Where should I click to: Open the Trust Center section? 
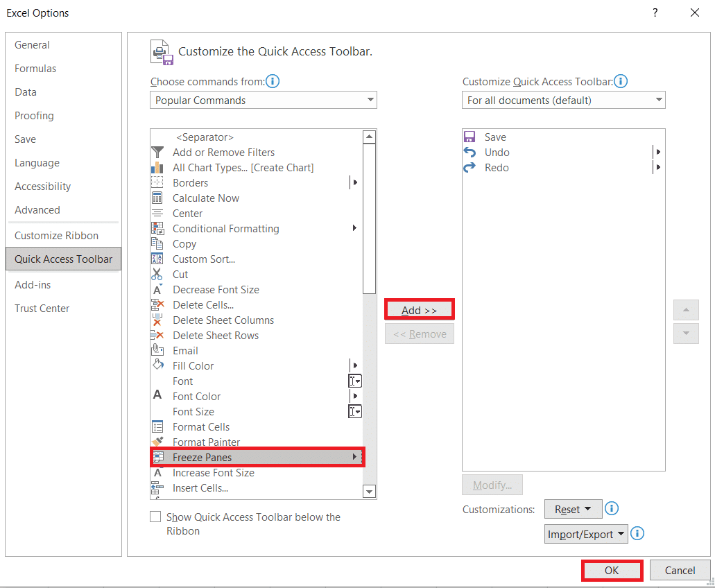pyautogui.click(x=42, y=308)
